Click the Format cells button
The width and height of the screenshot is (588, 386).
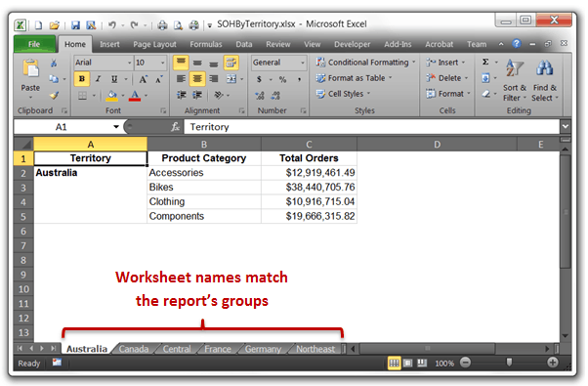447,94
